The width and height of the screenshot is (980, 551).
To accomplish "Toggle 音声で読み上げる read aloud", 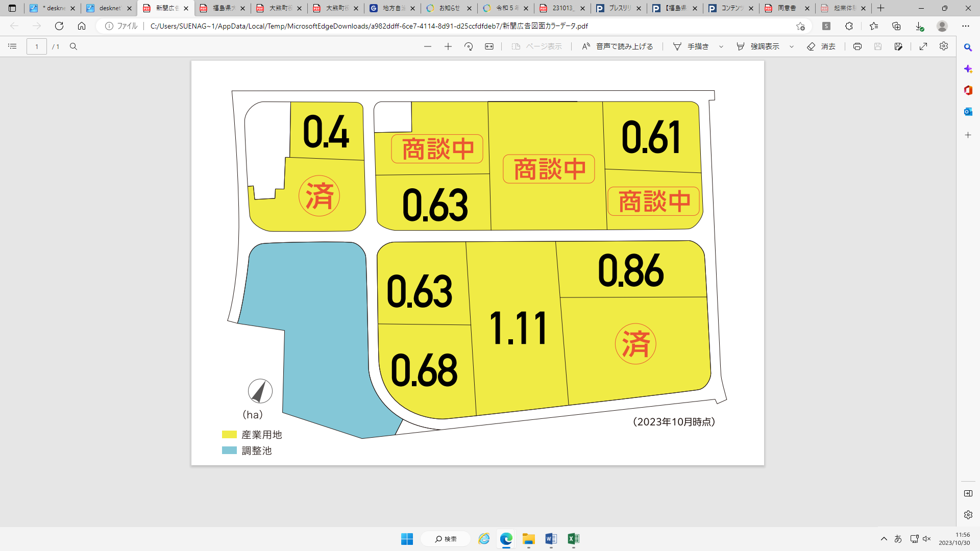I will [618, 46].
